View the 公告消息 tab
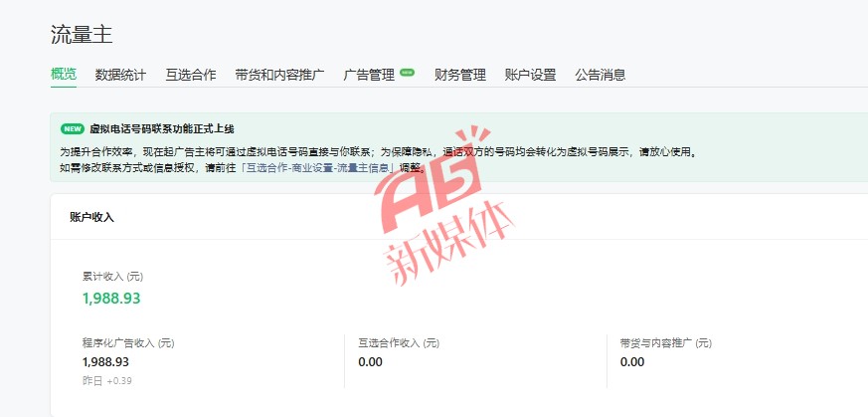 tap(601, 75)
